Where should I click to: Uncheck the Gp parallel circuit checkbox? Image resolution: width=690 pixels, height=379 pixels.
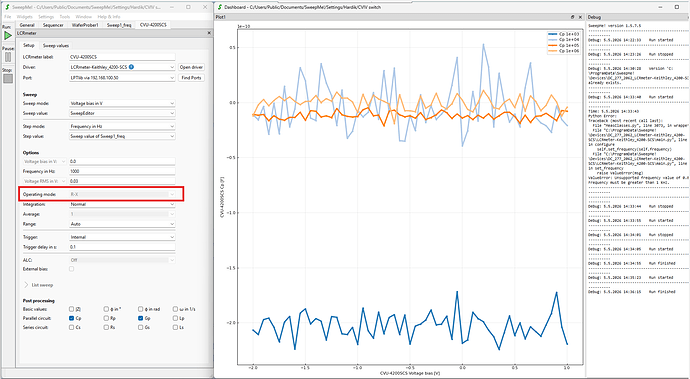(x=140, y=318)
